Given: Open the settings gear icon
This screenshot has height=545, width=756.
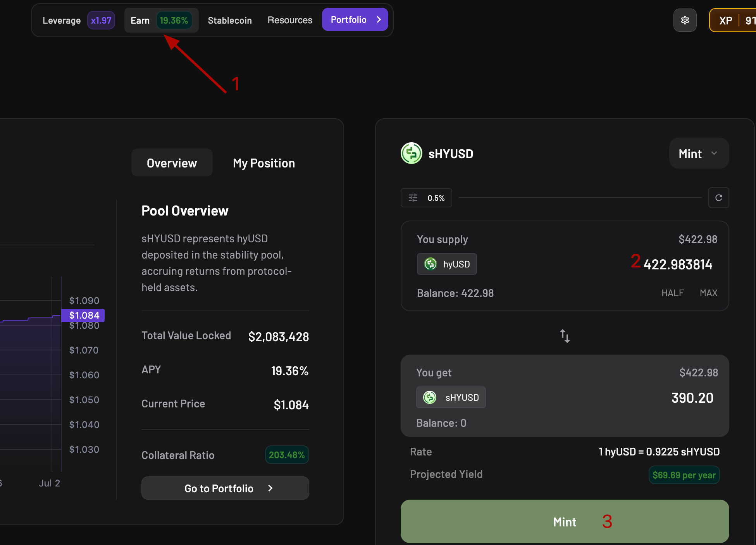Looking at the screenshot, I should 685,20.
